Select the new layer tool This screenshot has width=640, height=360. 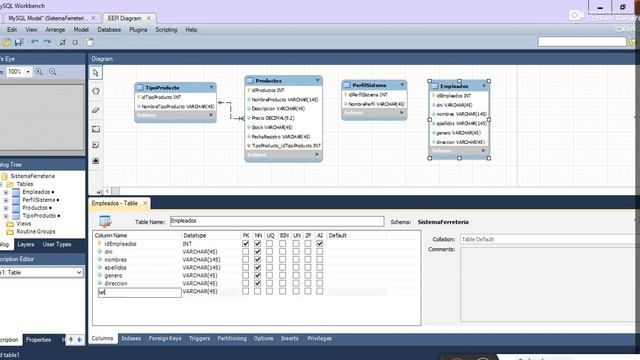click(x=96, y=129)
